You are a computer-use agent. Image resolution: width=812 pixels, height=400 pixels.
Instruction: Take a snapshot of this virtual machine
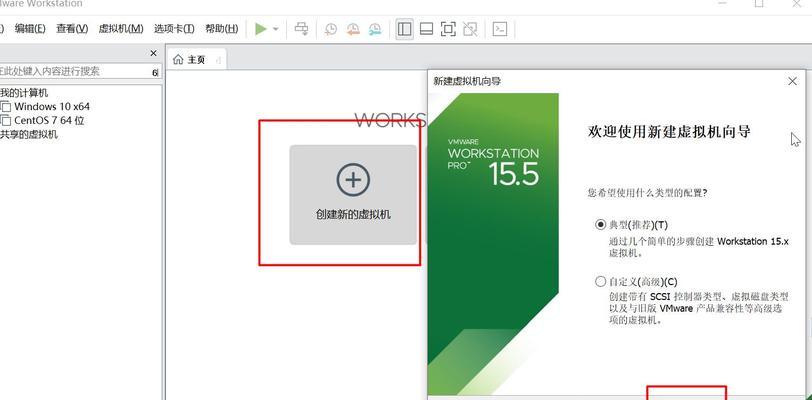[x=330, y=29]
